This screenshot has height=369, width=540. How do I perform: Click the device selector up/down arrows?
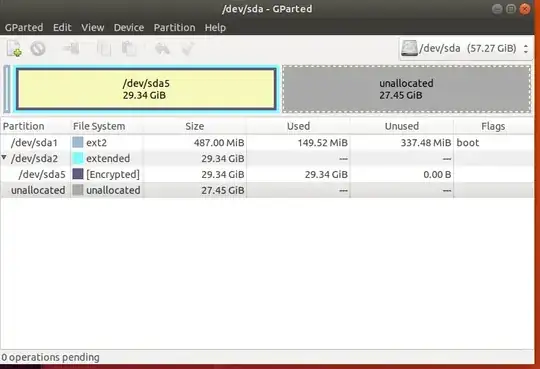[526, 49]
